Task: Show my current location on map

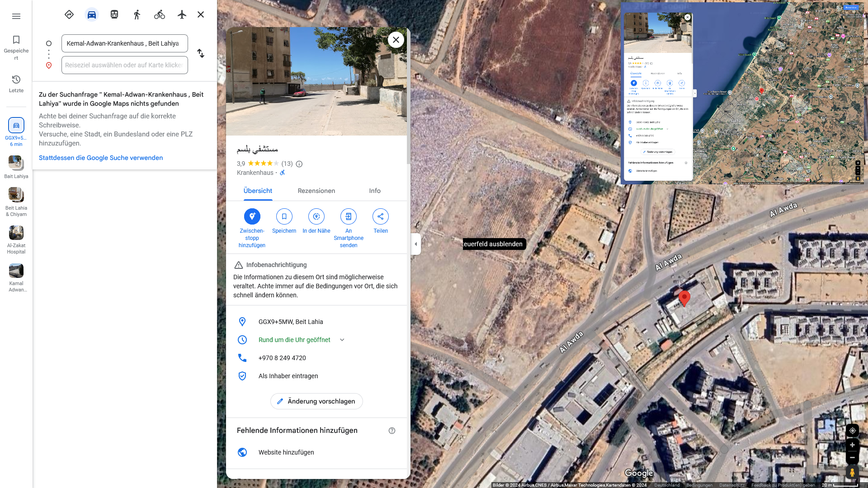Action: click(852, 430)
